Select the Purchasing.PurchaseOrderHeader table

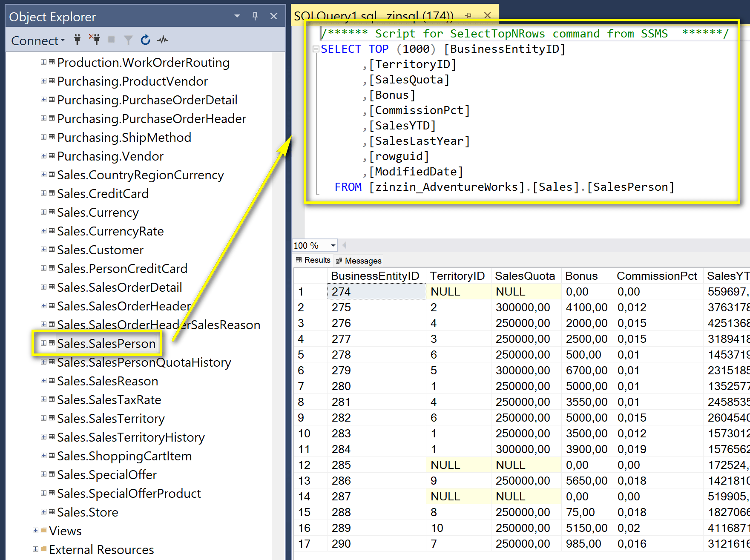[152, 119]
